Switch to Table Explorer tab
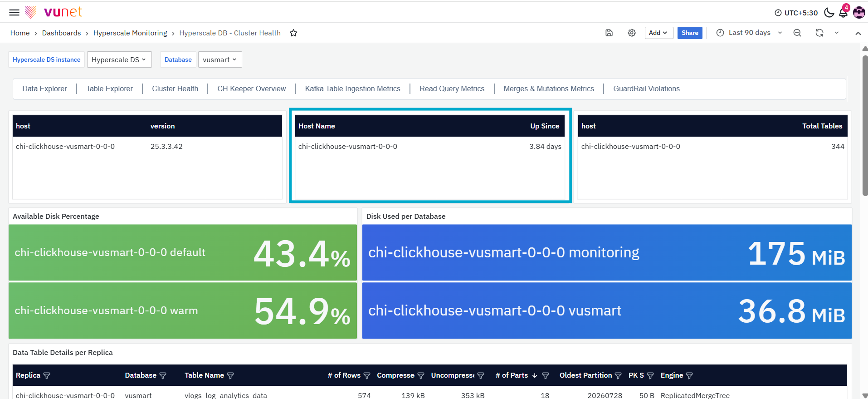868x399 pixels. coord(109,89)
